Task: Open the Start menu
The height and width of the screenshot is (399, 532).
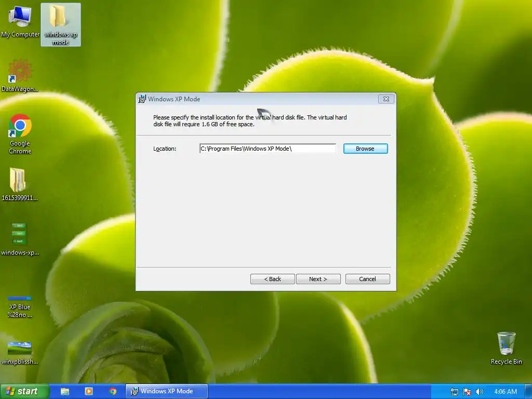Action: tap(24, 391)
